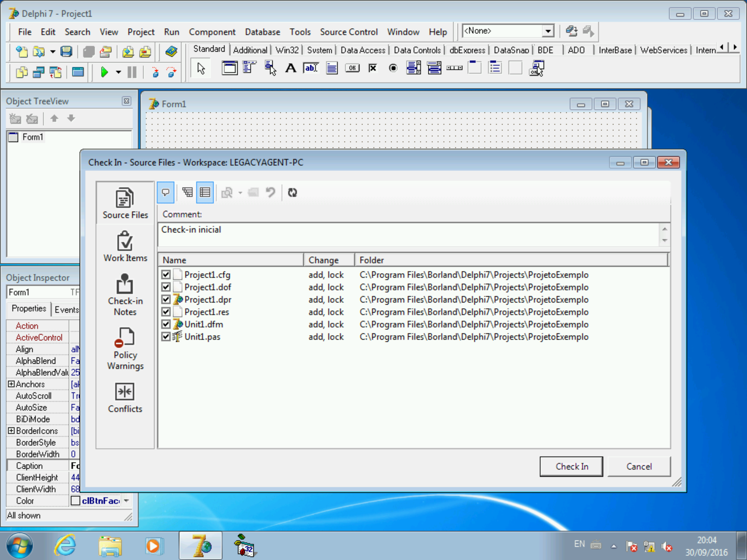This screenshot has height=560, width=747.
Task: Click the Cancel button
Action: click(x=639, y=466)
